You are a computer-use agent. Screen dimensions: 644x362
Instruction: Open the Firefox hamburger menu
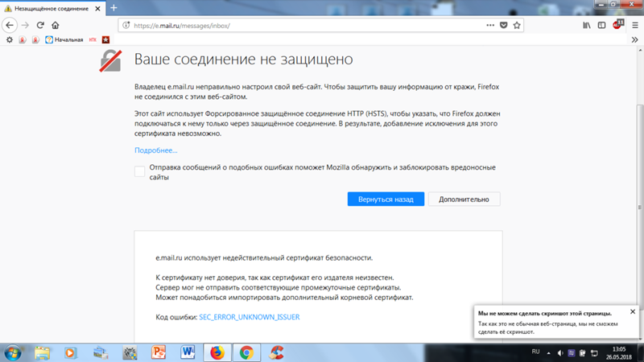(x=635, y=26)
